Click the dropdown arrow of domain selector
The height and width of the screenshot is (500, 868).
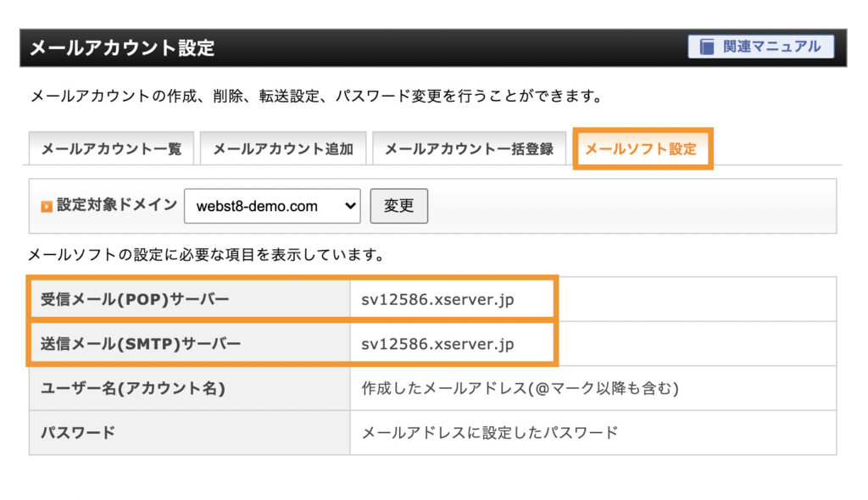(x=350, y=206)
